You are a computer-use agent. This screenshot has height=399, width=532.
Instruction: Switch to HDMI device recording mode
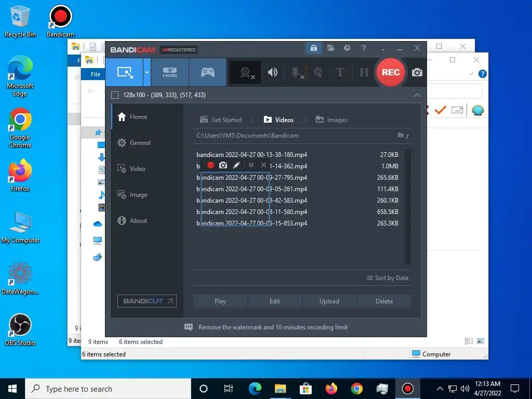tap(170, 72)
